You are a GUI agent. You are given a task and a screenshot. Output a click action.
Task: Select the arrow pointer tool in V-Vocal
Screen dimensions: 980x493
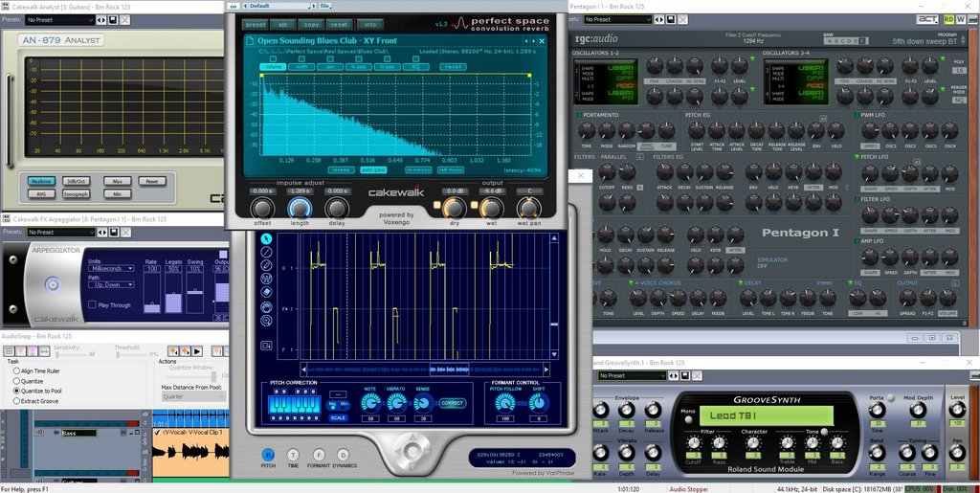coord(267,238)
